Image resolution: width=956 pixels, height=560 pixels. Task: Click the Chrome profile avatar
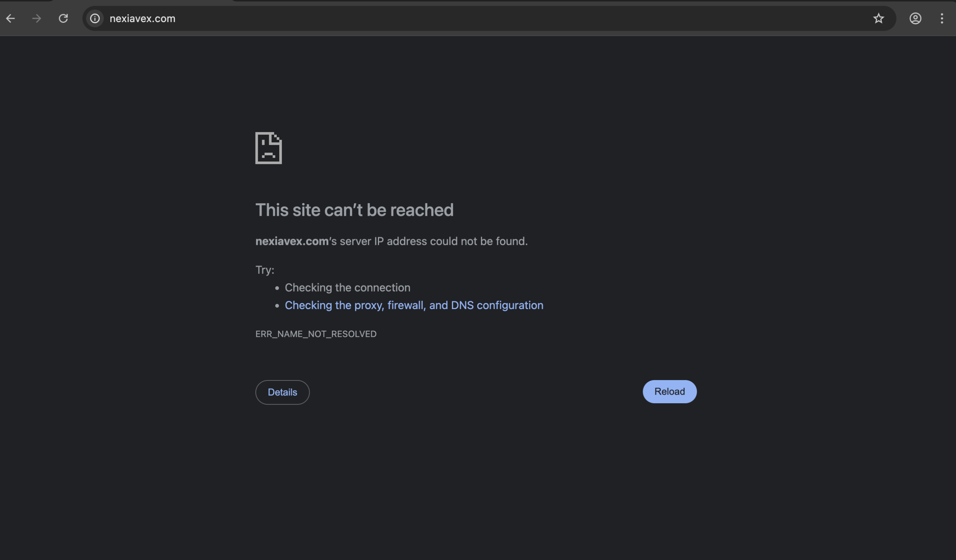[915, 18]
